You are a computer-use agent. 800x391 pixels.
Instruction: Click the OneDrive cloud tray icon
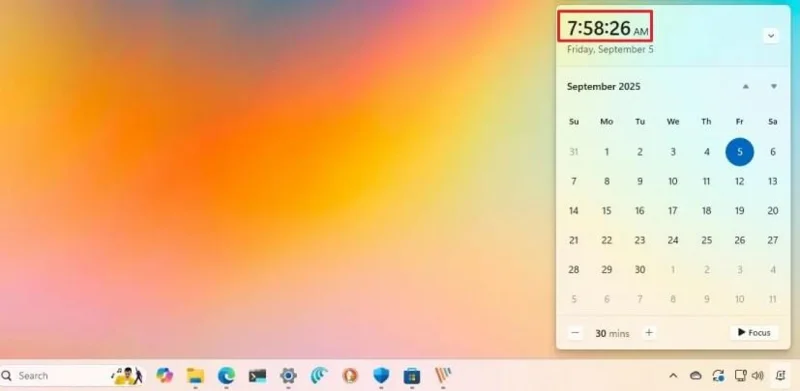point(695,376)
